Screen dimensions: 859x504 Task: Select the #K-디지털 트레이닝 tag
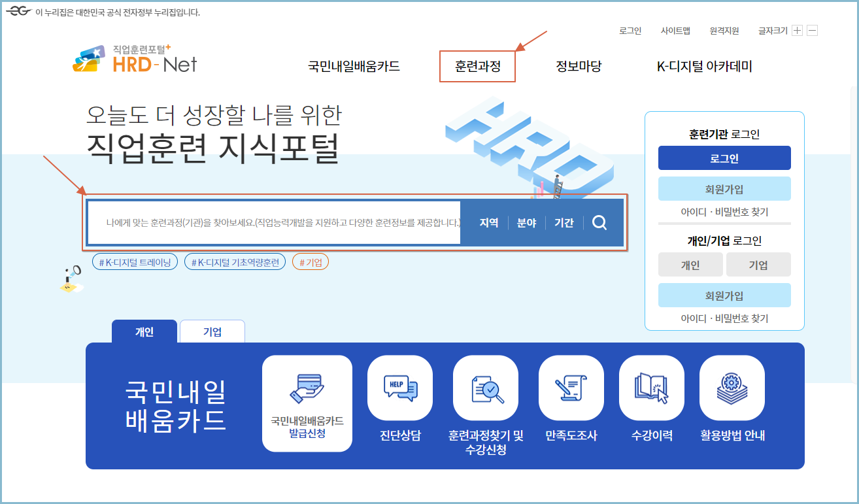[x=135, y=261]
